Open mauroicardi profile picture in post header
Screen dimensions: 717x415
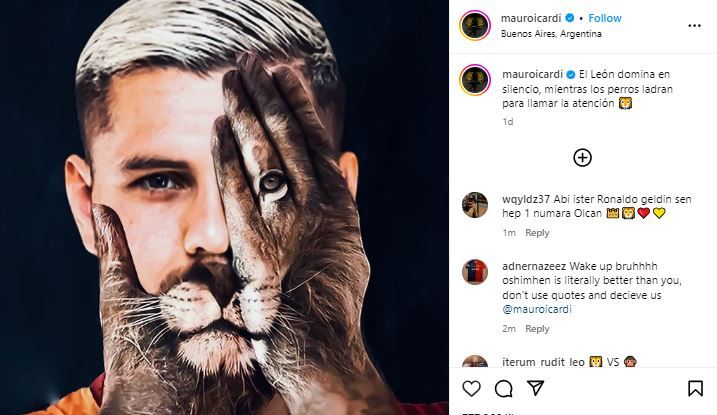point(475,25)
